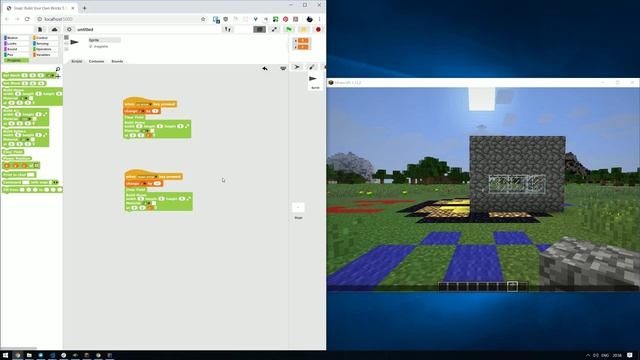Click 'Player Position' block in the palette
Viewport: 640px width, 360px height.
coord(17,158)
